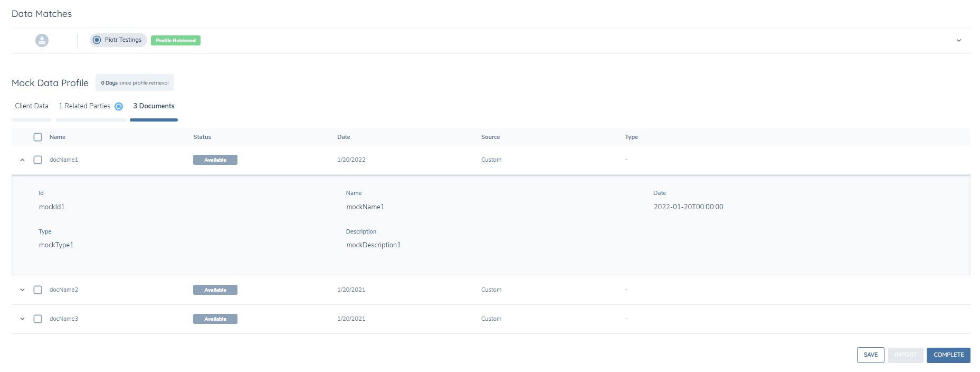Check the docName1 row checkbox

coord(37,160)
